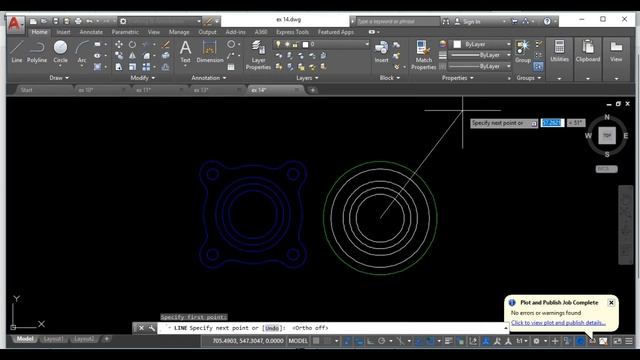
Task: Insert a Table from Annotation panel
Action: 231,67
